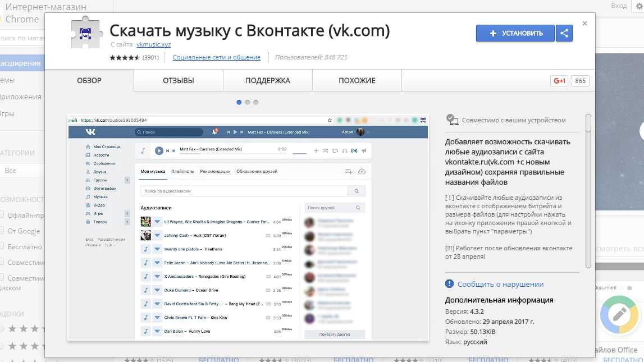The image size is (644, 362).
Task: Toggle the Офлайн filter checkbox
Action: (2, 214)
